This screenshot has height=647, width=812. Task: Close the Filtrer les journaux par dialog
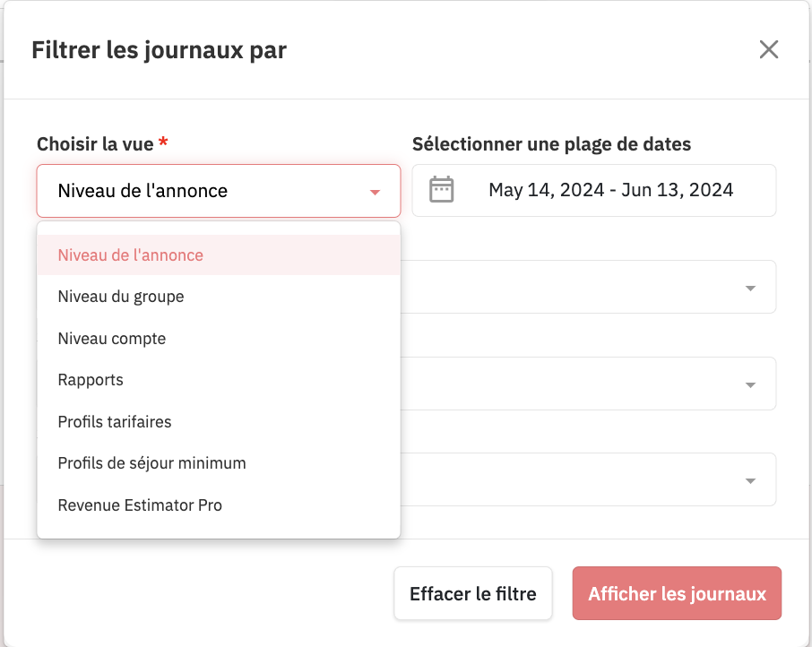point(768,49)
